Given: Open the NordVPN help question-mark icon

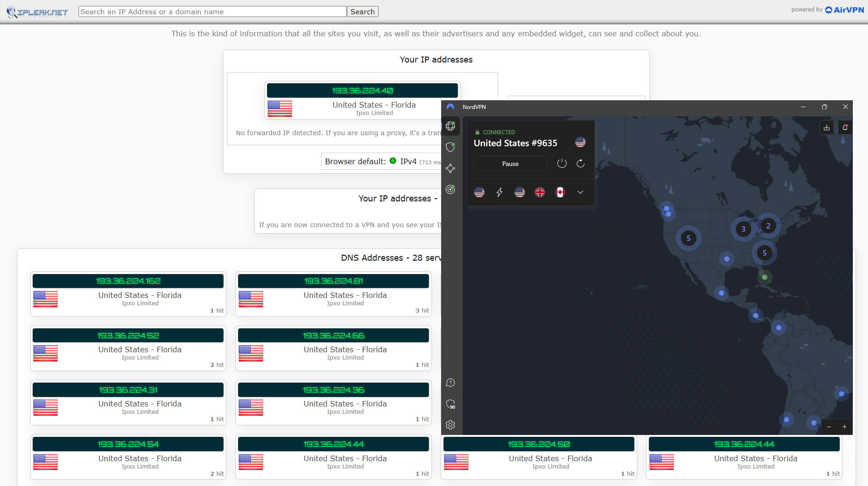Looking at the screenshot, I should point(450,383).
